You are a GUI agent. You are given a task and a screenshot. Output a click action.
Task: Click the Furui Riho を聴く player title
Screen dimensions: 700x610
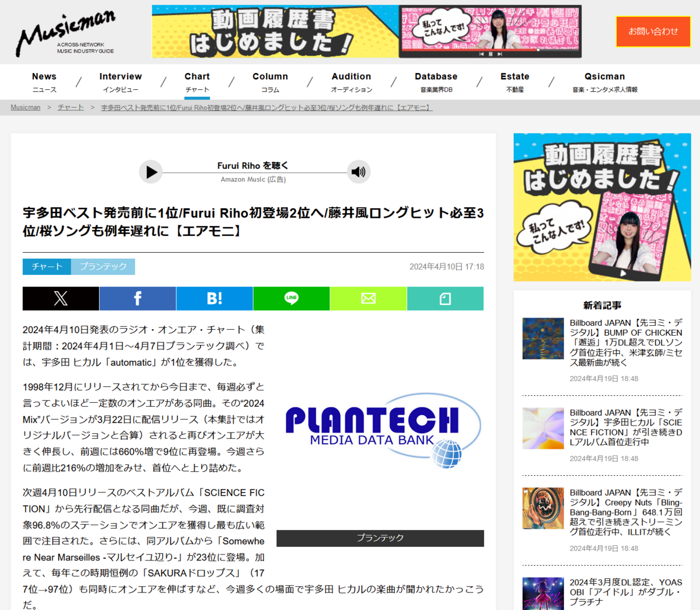[253, 166]
